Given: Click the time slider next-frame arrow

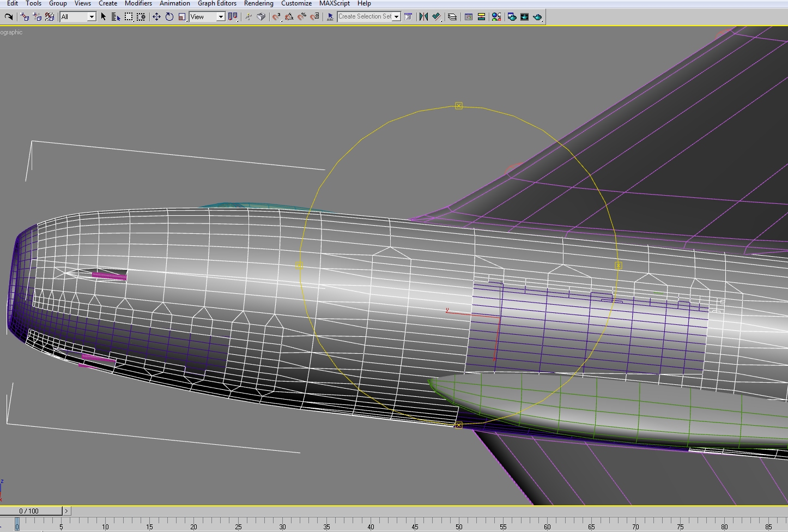Looking at the screenshot, I should coord(66,511).
